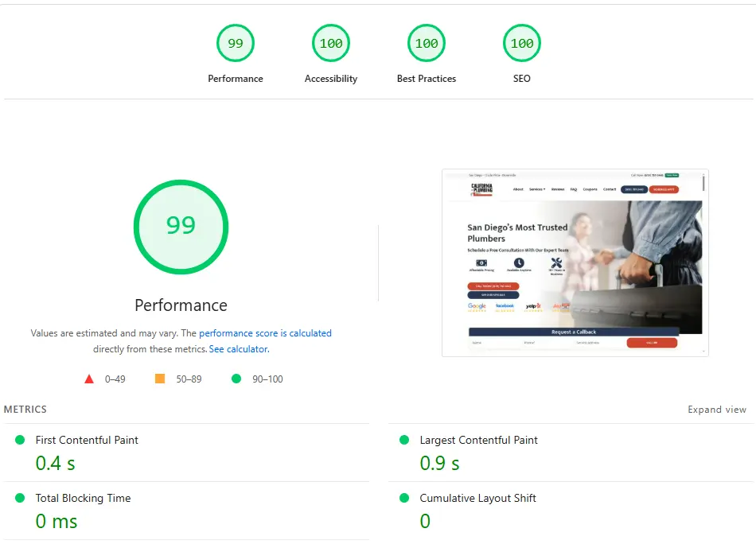This screenshot has height=544, width=756.
Task: Click the METRICS section heading
Action: (25, 410)
